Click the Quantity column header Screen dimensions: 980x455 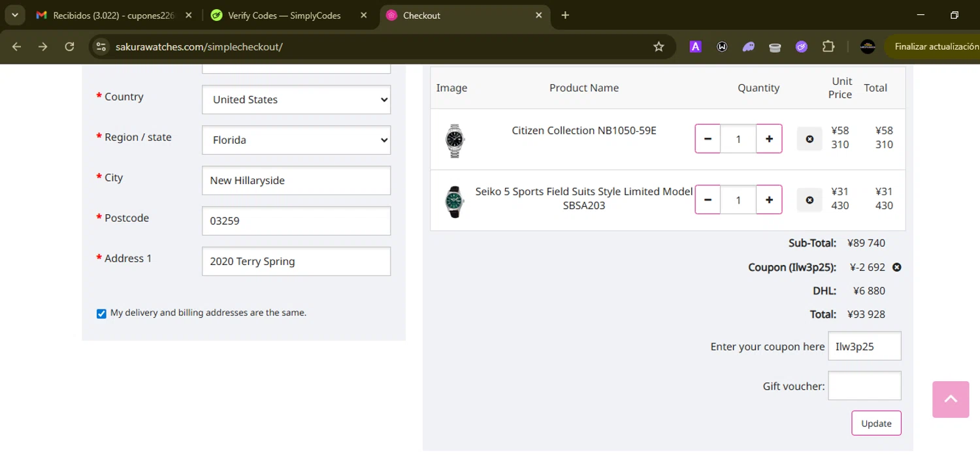click(759, 88)
